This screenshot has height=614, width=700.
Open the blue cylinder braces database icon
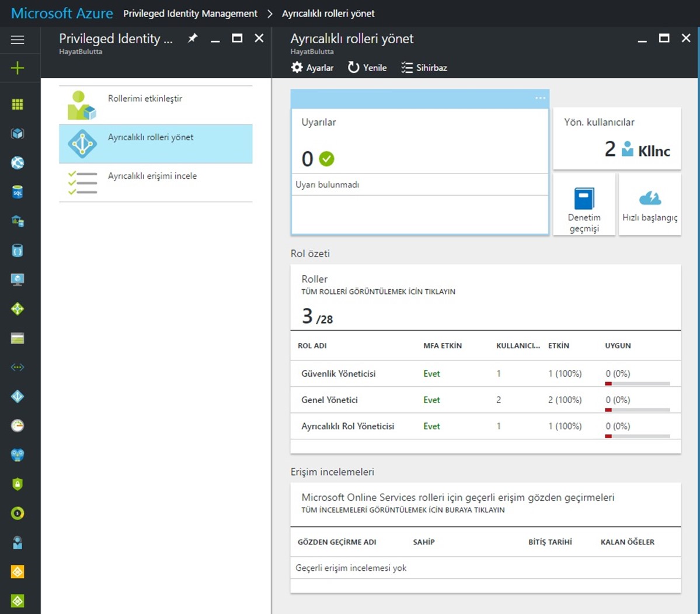[x=18, y=251]
